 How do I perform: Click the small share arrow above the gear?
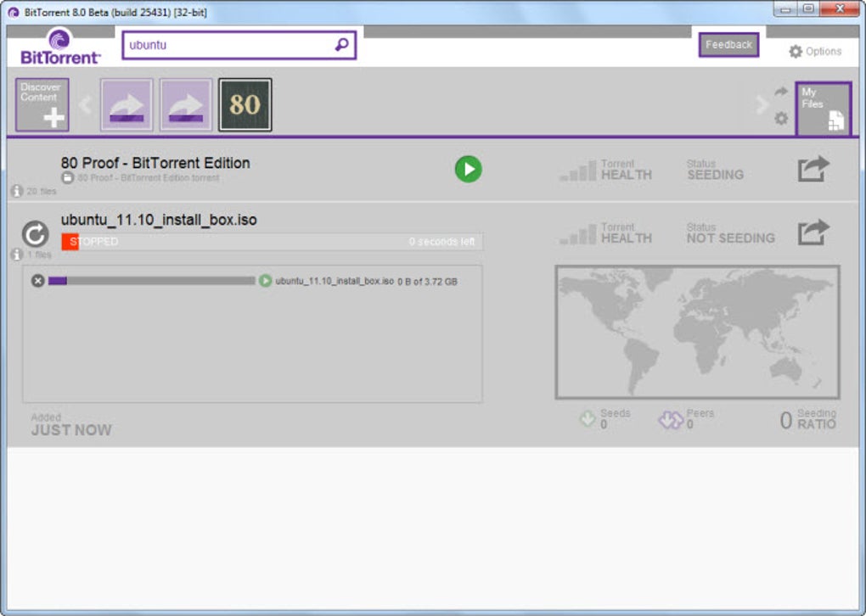(x=780, y=91)
